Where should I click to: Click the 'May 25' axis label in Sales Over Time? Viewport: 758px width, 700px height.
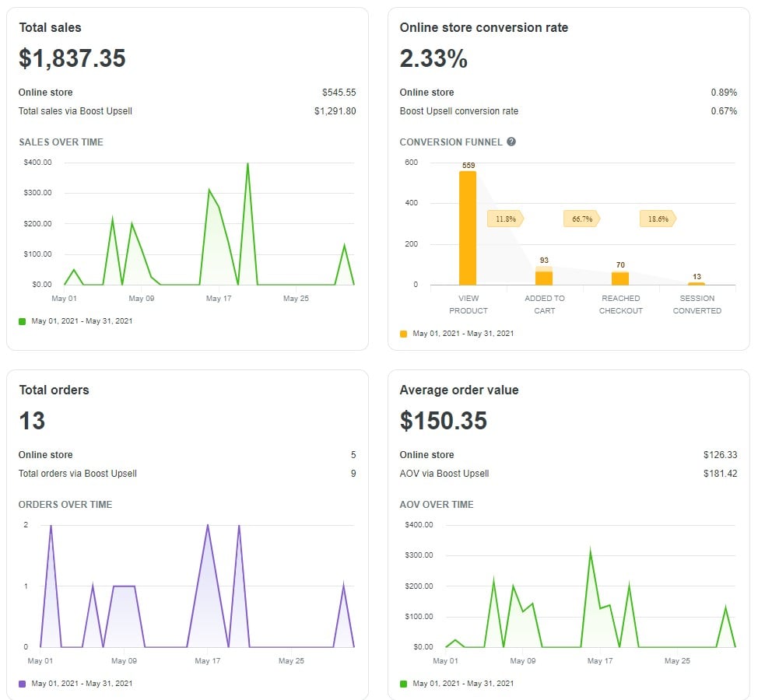pos(296,299)
